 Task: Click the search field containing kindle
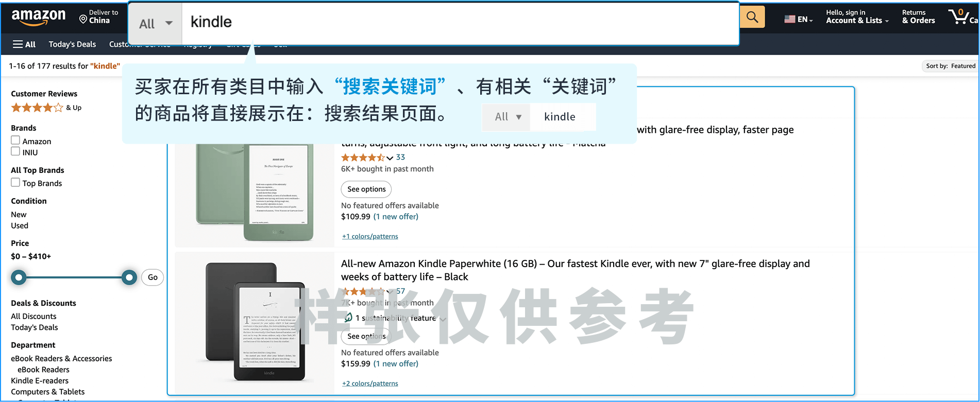coord(459,22)
